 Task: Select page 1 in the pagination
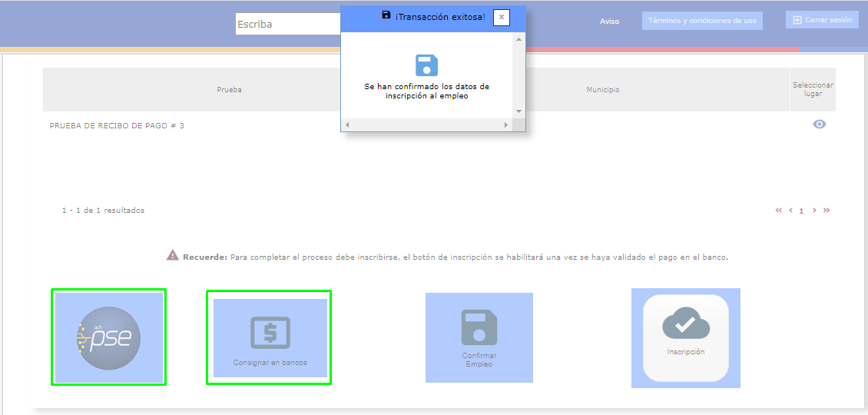click(x=802, y=211)
